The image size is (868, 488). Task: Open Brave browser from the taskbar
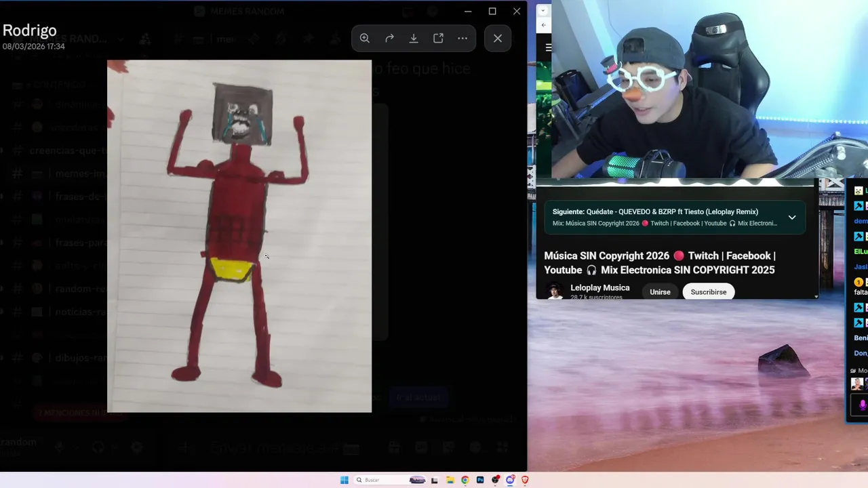tap(525, 480)
